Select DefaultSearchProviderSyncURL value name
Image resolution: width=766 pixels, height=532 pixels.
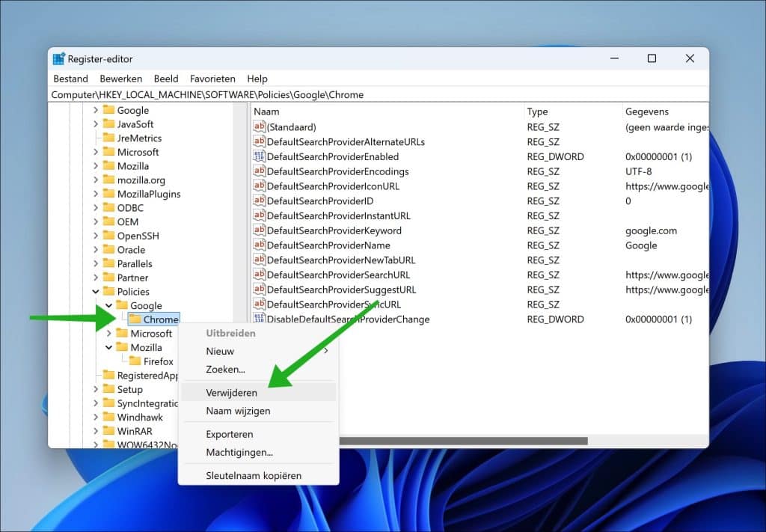point(334,305)
